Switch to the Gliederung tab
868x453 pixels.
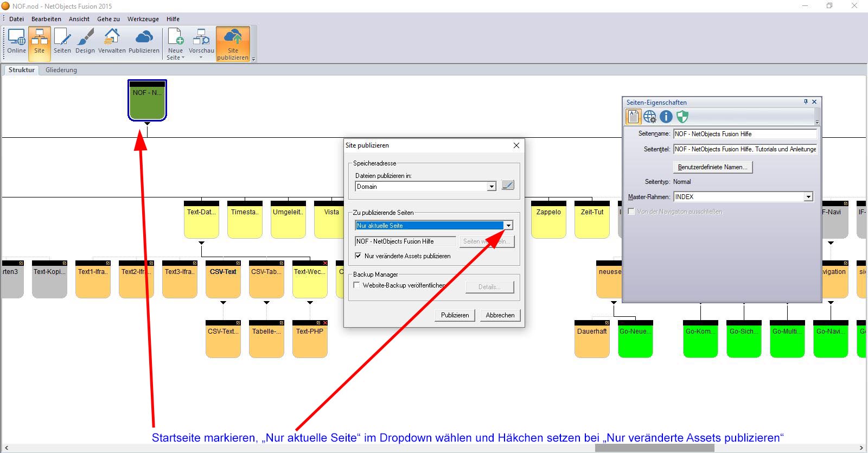coord(61,70)
